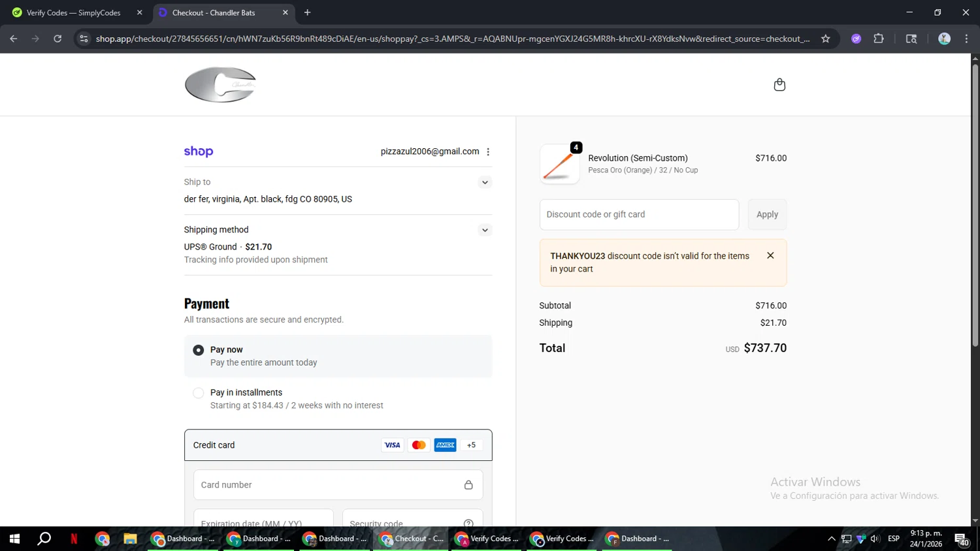This screenshot has width=980, height=551.
Task: Click the Revolution (Semi-Custom) product name
Action: pos(638,158)
